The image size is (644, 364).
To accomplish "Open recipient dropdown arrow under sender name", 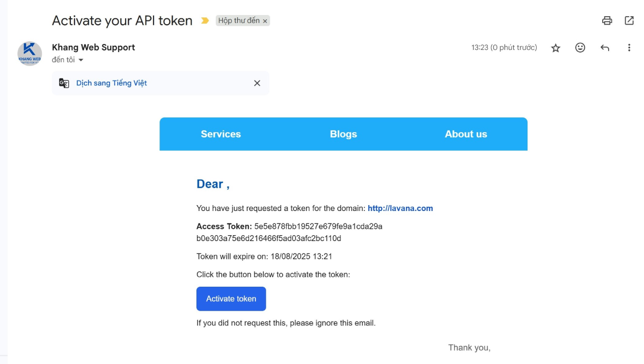I will 80,60.
